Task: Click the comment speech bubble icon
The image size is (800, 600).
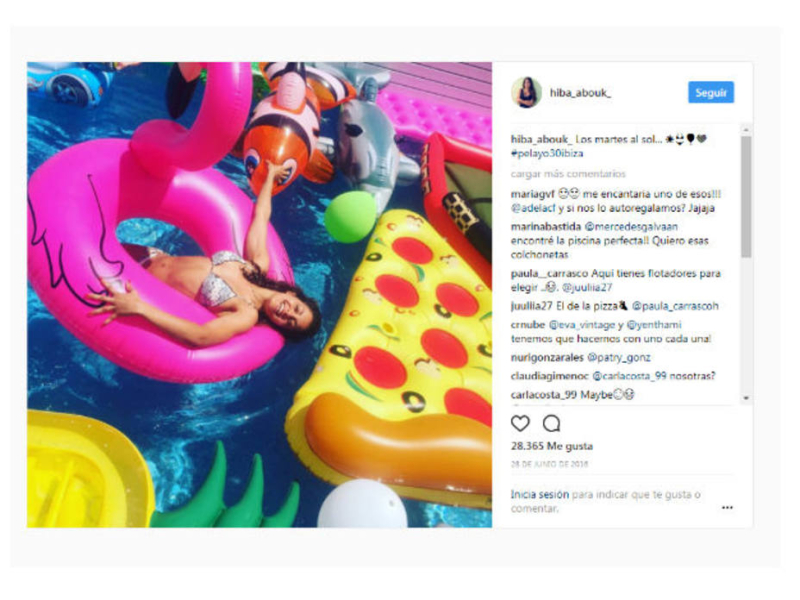Action: point(552,423)
